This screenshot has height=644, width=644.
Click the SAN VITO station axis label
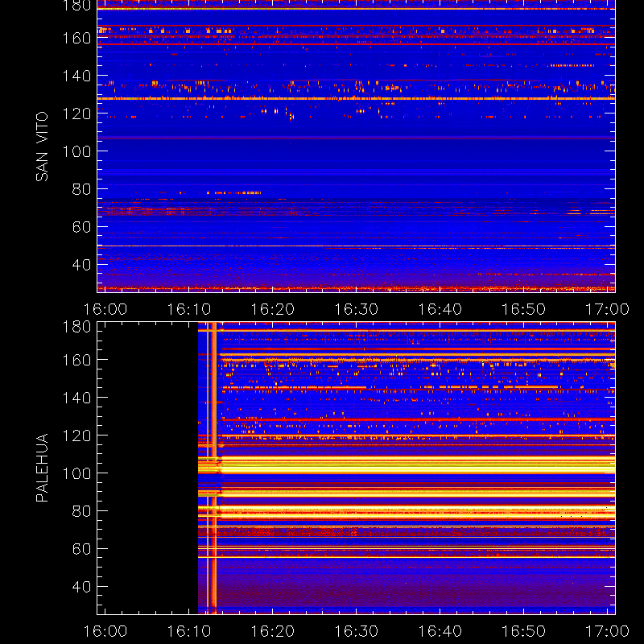pos(42,147)
